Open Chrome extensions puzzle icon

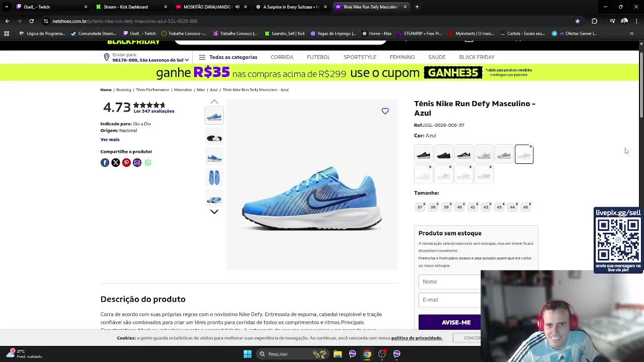click(x=595, y=21)
